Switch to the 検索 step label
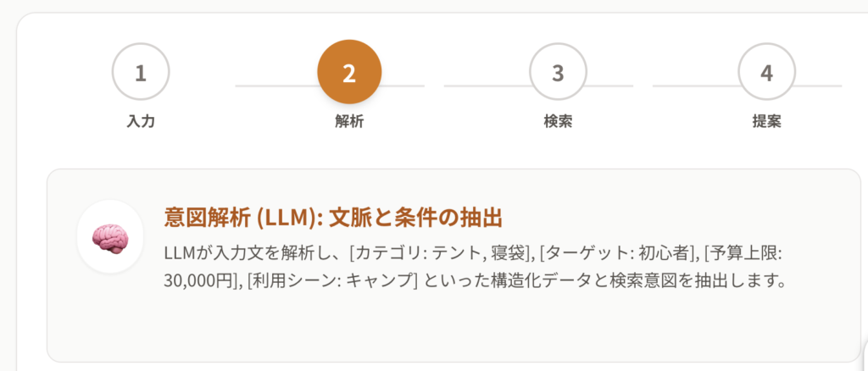 tap(558, 120)
